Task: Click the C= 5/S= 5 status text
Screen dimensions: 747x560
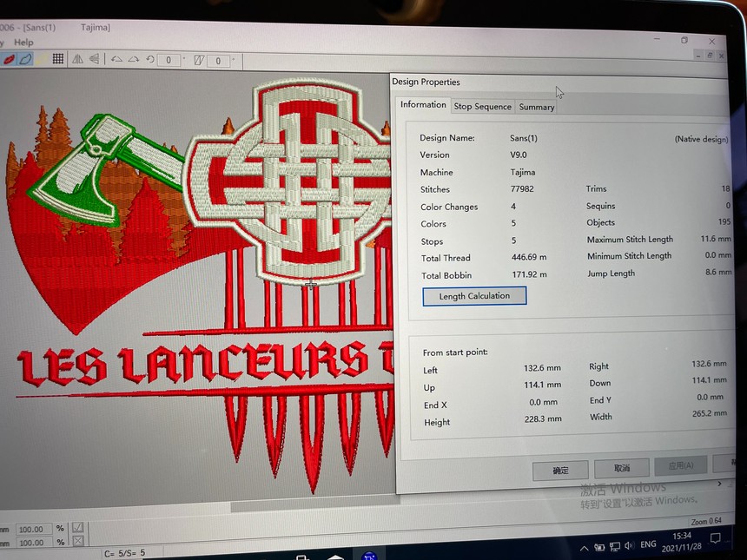Action: click(x=125, y=553)
